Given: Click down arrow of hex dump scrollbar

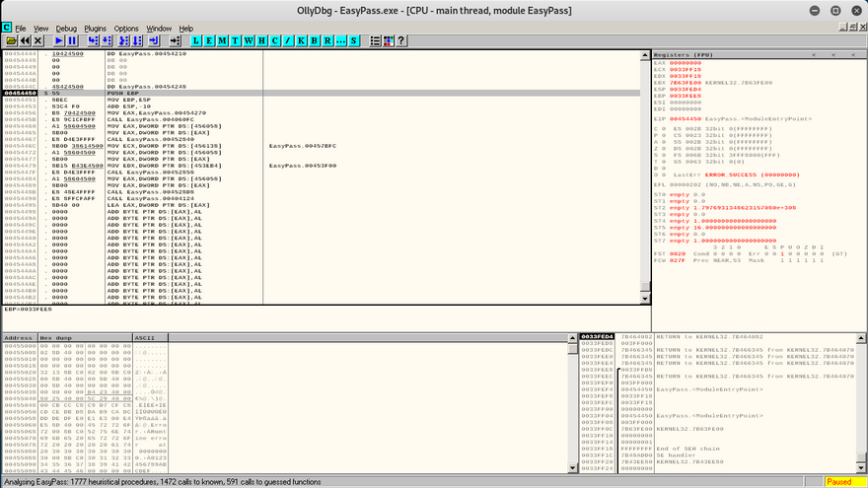Looking at the screenshot, I should point(573,468).
